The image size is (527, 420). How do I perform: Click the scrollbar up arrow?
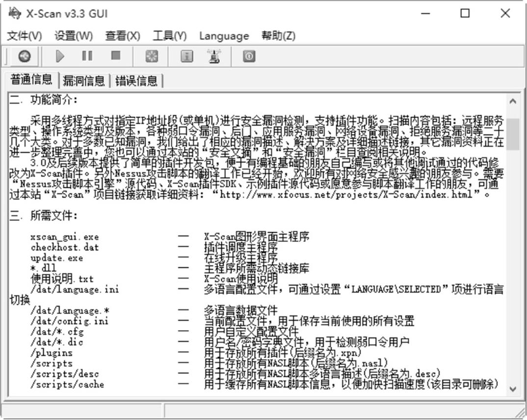point(513,102)
